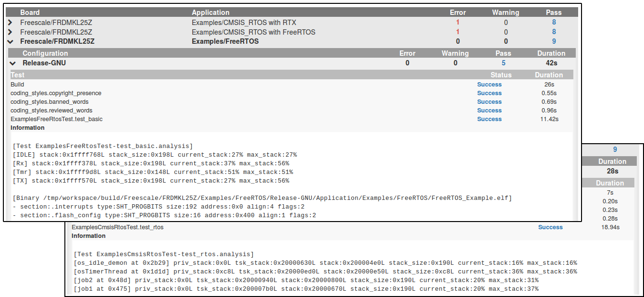Expand the CMSIS_RTOS with FreeRTOS row

point(11,32)
